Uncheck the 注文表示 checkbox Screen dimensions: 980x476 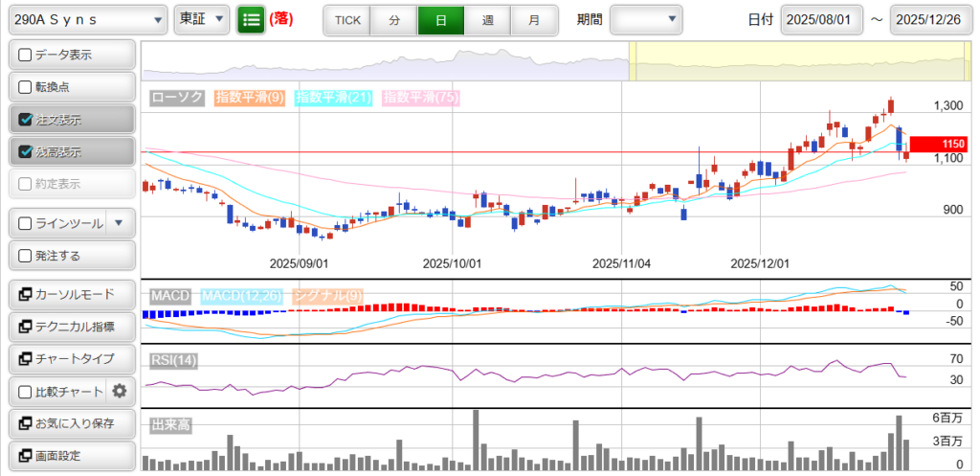coord(26,120)
